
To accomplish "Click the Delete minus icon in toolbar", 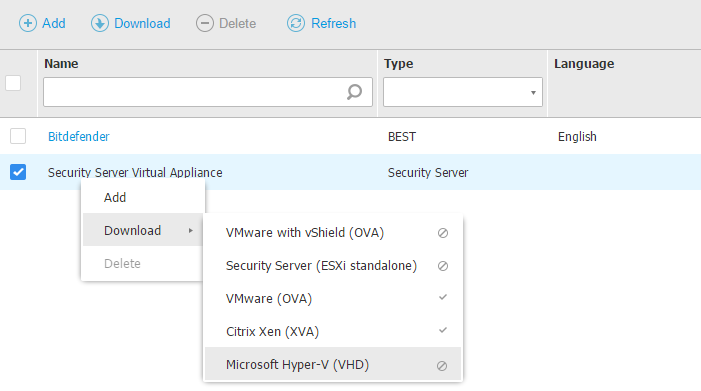I will point(205,23).
